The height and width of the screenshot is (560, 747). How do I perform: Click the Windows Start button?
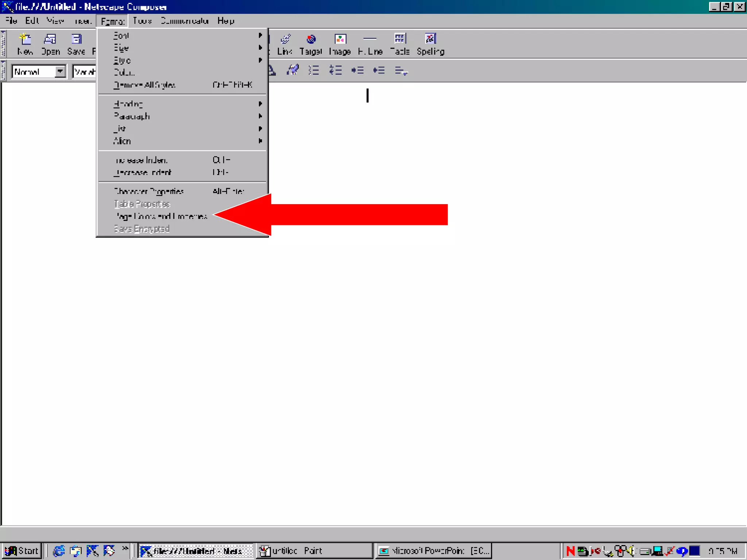click(x=22, y=551)
